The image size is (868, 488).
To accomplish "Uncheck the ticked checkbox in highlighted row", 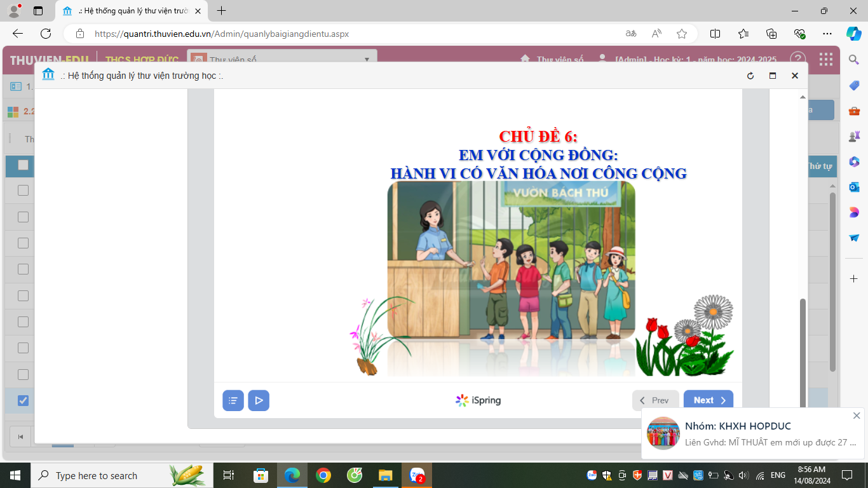I will pos(23,400).
